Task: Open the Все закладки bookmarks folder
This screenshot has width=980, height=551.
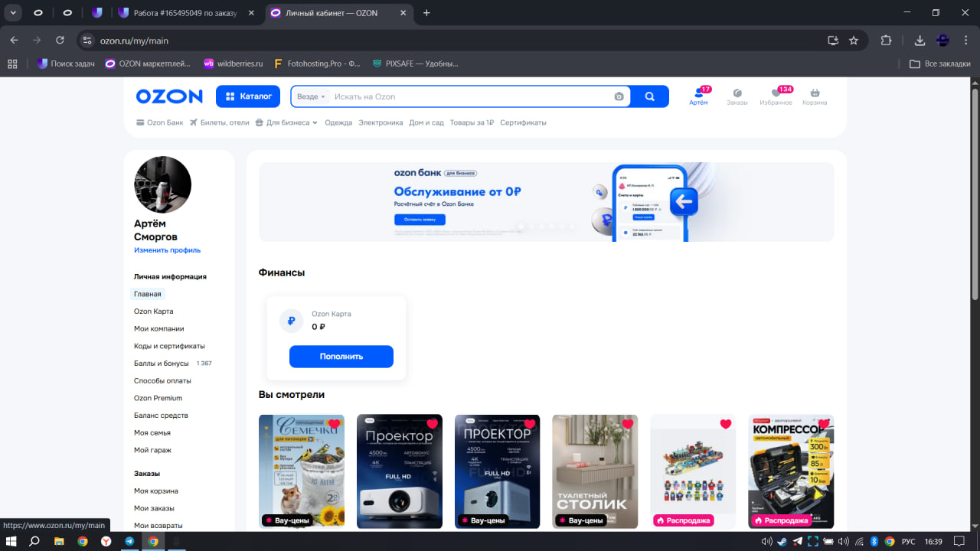Action: pyautogui.click(x=940, y=64)
